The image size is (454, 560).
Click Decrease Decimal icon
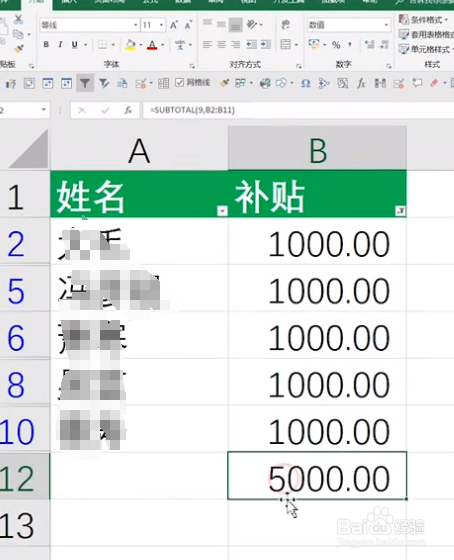pyautogui.click(x=384, y=45)
